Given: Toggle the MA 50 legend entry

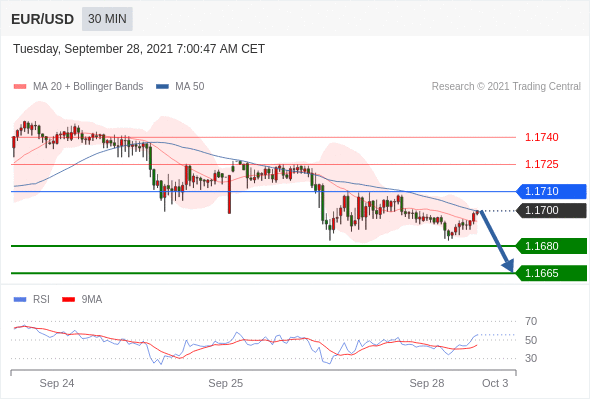Looking at the screenshot, I should (180, 87).
